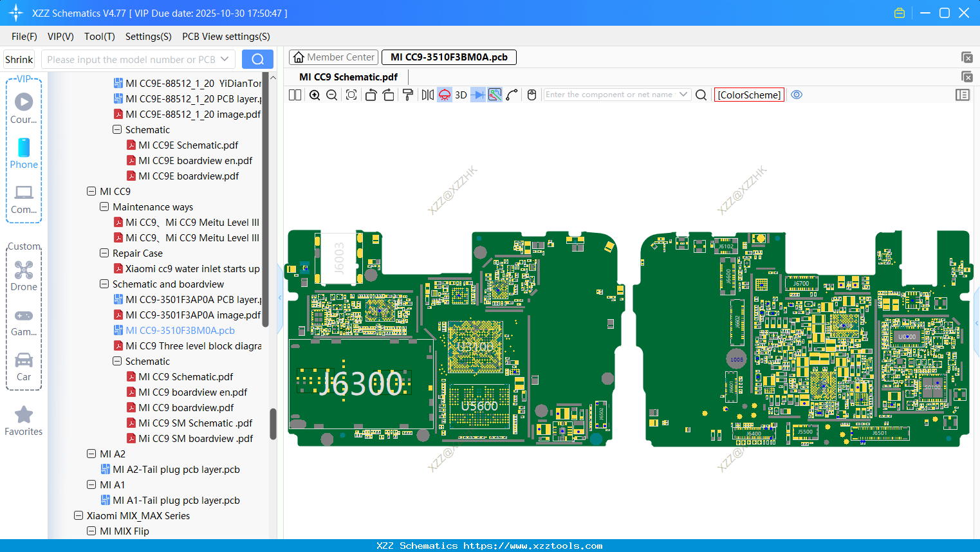Open the 3D board view

(x=461, y=95)
